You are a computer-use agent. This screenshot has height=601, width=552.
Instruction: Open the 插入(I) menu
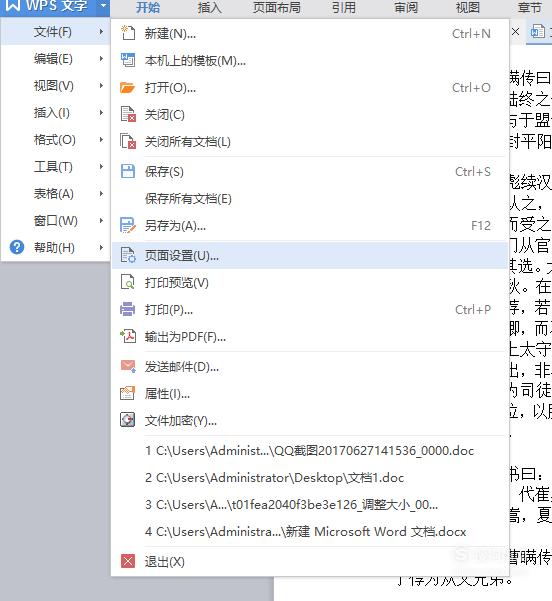point(56,113)
